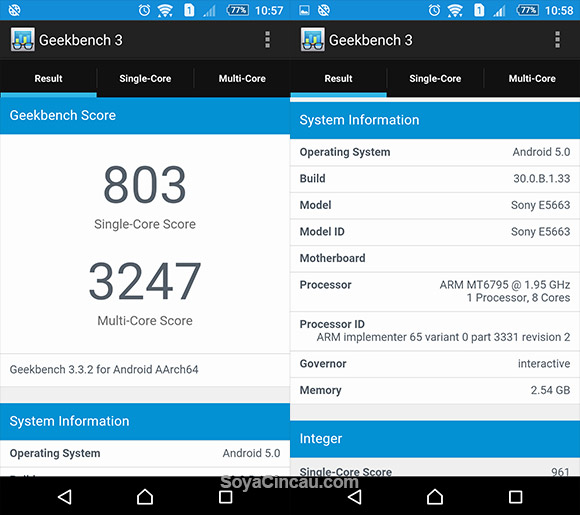580x515 pixels.
Task: Tap System Information header on right screen
Action: pyautogui.click(x=435, y=120)
